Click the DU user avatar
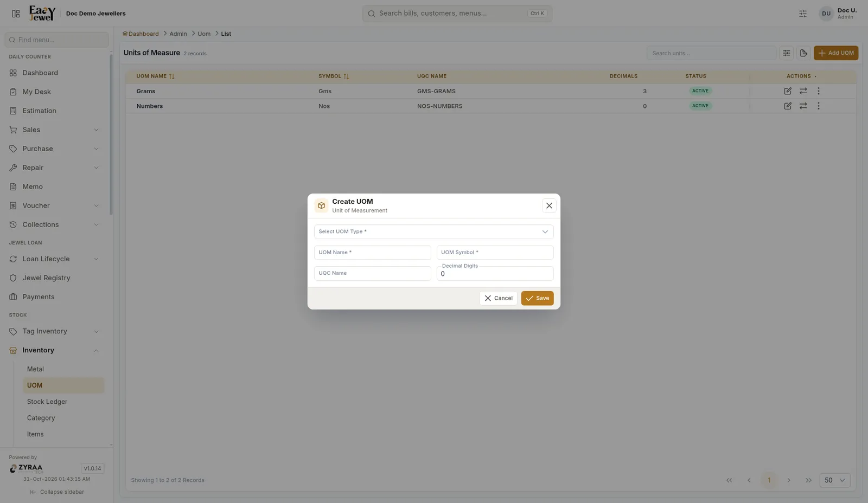Image resolution: width=868 pixels, height=503 pixels. point(826,14)
